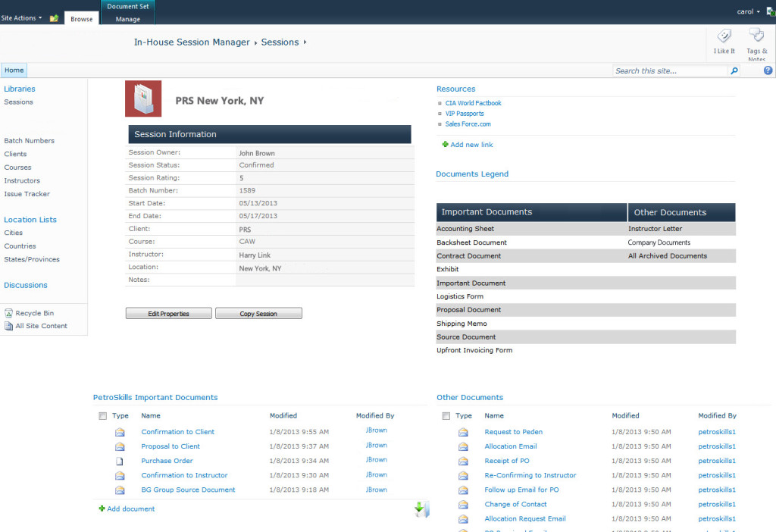Click the green plus Add document icon
Image resolution: width=776 pixels, height=532 pixels.
point(102,509)
